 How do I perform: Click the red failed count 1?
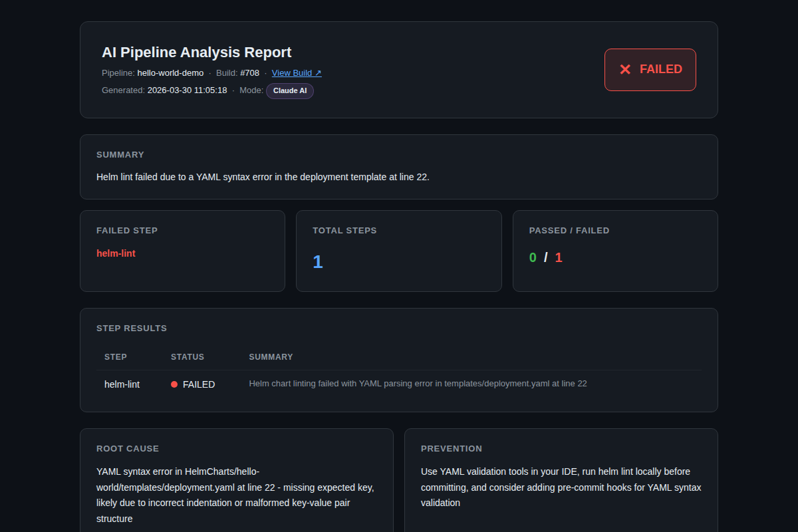pos(559,257)
